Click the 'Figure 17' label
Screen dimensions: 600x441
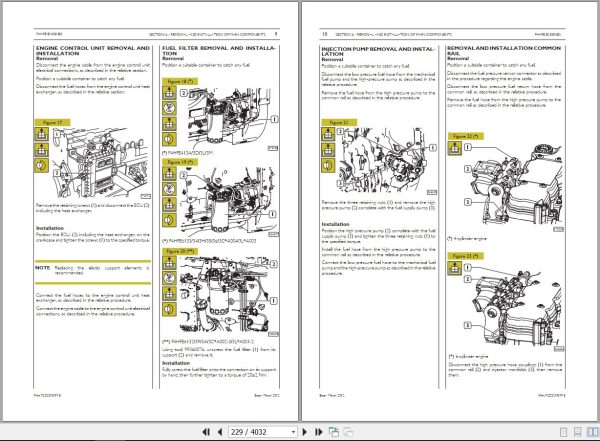(x=52, y=122)
